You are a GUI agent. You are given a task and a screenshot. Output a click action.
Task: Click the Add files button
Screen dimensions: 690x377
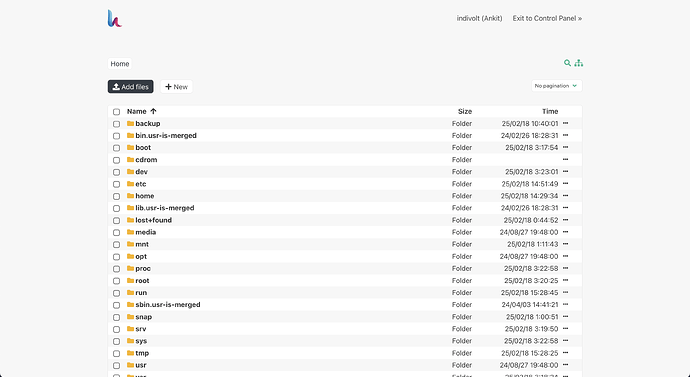click(x=131, y=87)
